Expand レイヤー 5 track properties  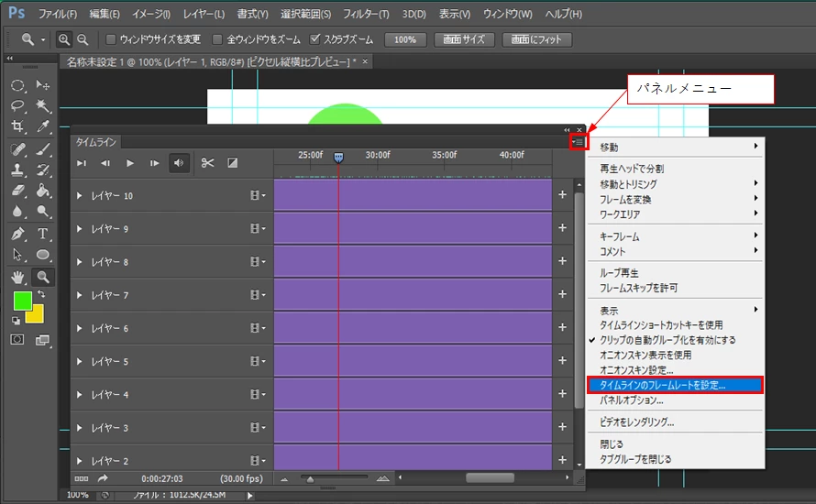79,361
